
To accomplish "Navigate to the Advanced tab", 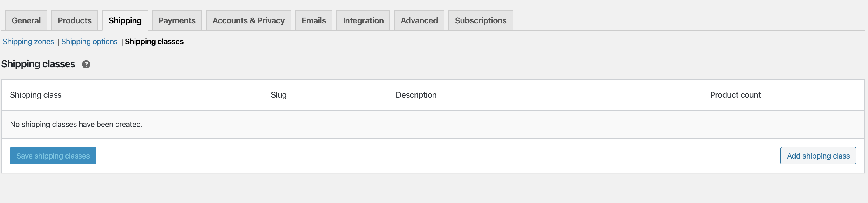I will (419, 20).
